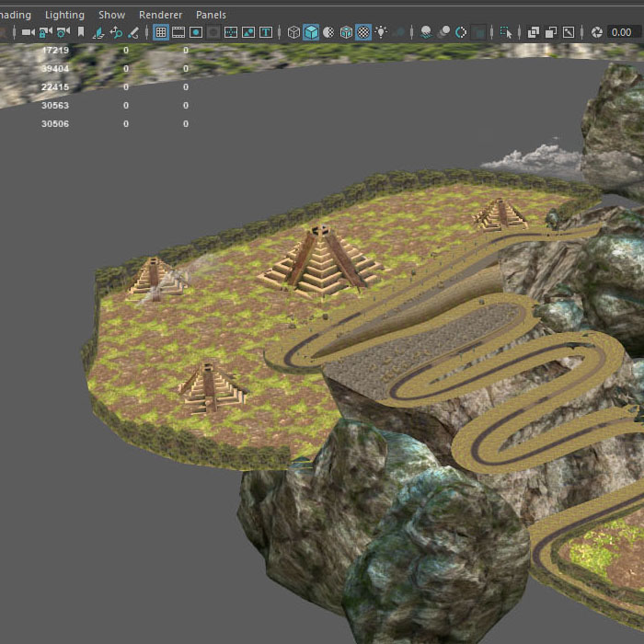Screen dimensions: 644x644
Task: Click the 2D Pan/Zoom icon
Action: point(116,32)
